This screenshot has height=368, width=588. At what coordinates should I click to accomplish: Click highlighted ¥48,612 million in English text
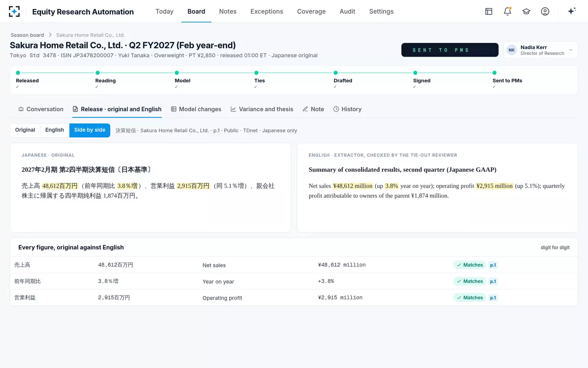pyautogui.click(x=353, y=186)
